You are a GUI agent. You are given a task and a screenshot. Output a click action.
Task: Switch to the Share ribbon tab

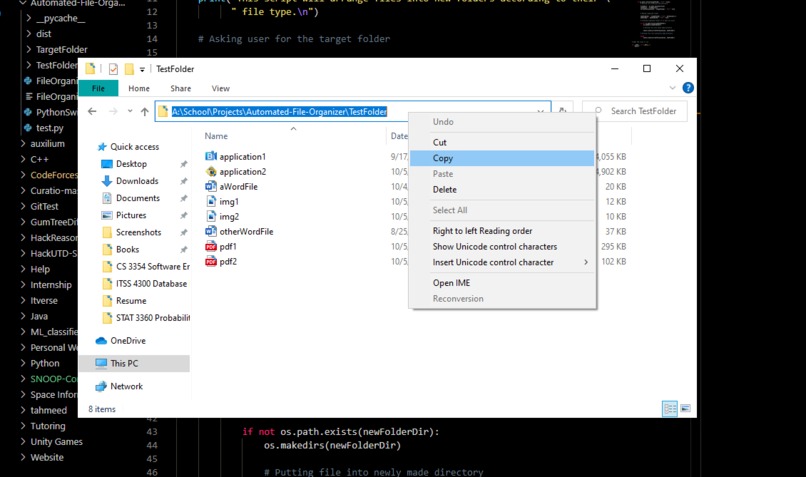point(180,88)
